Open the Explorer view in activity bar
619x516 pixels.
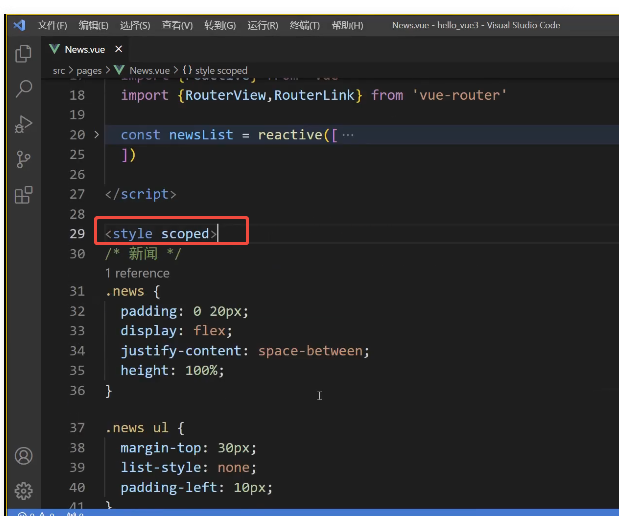pyautogui.click(x=23, y=54)
